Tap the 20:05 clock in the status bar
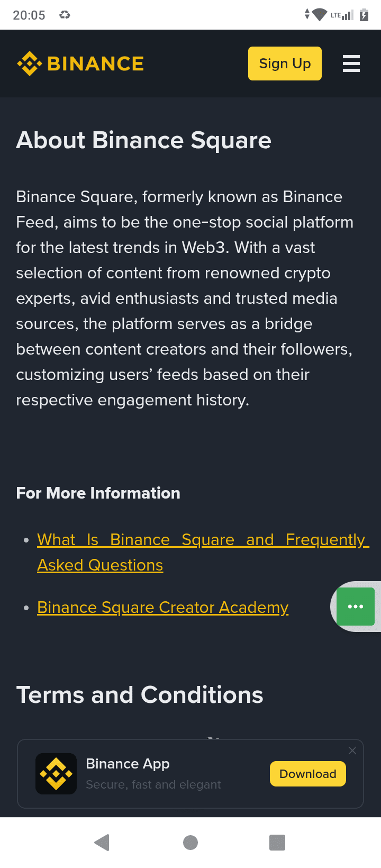The width and height of the screenshot is (381, 868). (x=29, y=15)
